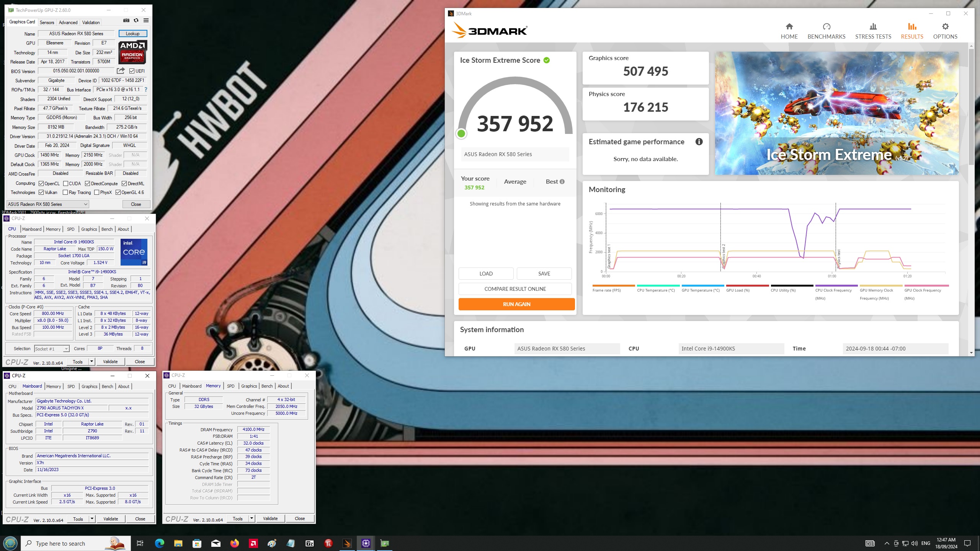Click the GPU Temperature legend swatch
The height and width of the screenshot is (551, 980).
tap(703, 285)
